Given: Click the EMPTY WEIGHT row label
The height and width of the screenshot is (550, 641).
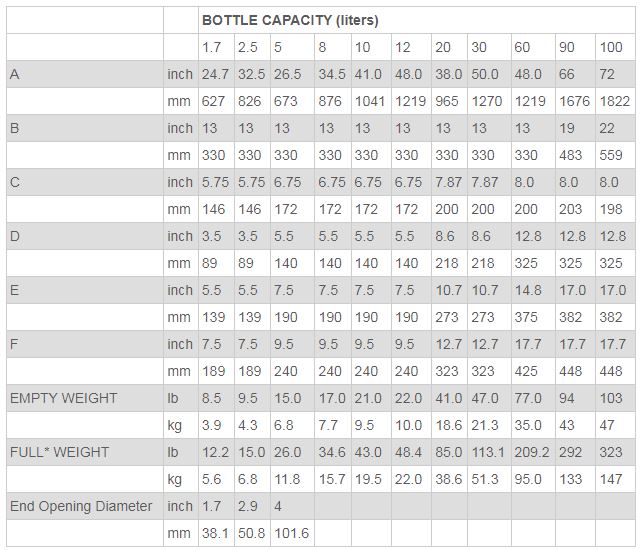Looking at the screenshot, I should [64, 398].
